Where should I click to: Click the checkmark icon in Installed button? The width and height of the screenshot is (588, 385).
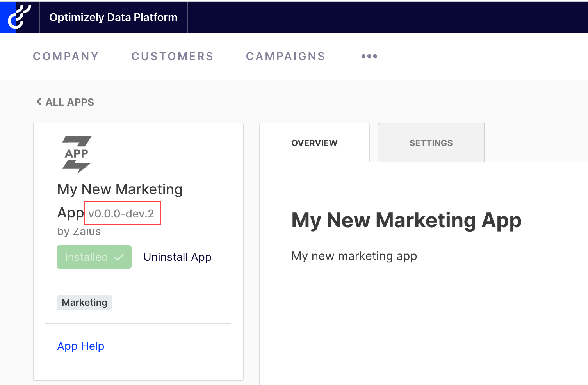(x=119, y=257)
